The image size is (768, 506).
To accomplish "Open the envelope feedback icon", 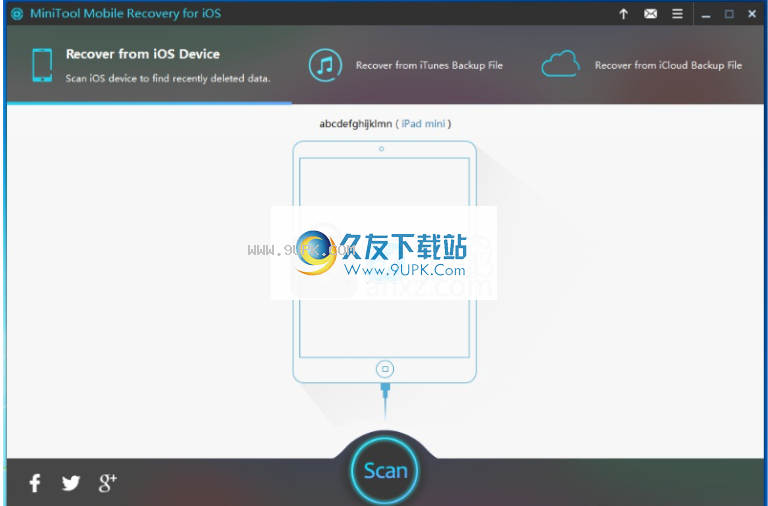I will click(x=650, y=14).
